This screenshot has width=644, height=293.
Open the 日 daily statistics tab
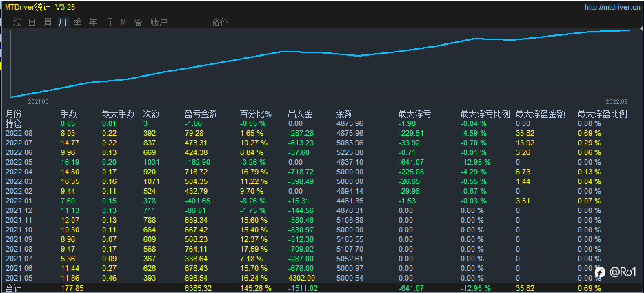tap(32, 22)
